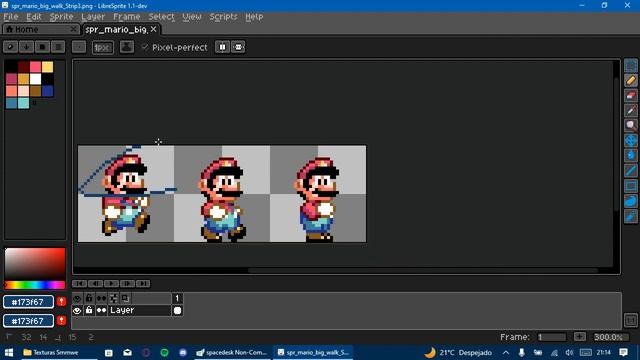The height and width of the screenshot is (360, 640).
Task: Pick the yellow palette swatch
Action: 47,67
